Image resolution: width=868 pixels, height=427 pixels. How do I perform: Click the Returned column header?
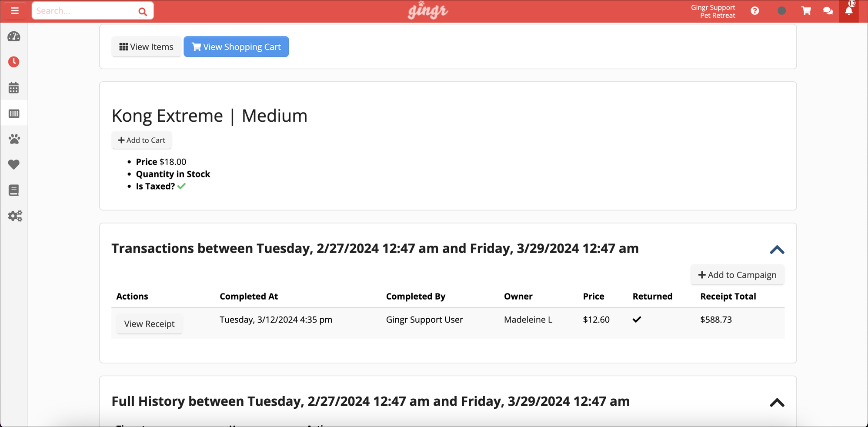coord(652,296)
